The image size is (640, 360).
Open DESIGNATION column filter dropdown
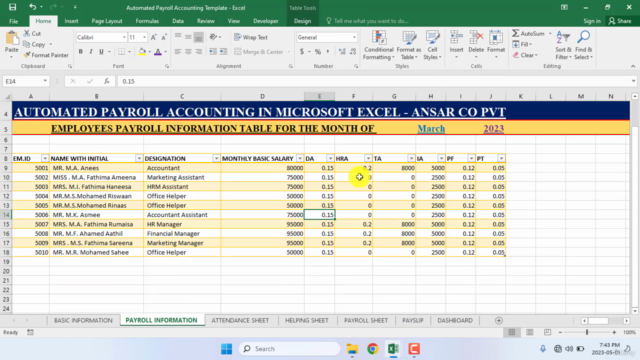(216, 158)
